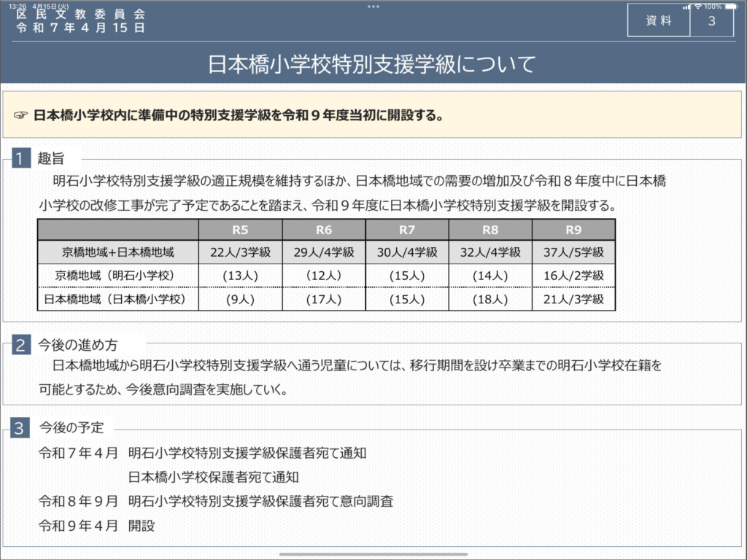747x560 pixels.
Task: Tap the R6 column header
Action: pos(324,230)
